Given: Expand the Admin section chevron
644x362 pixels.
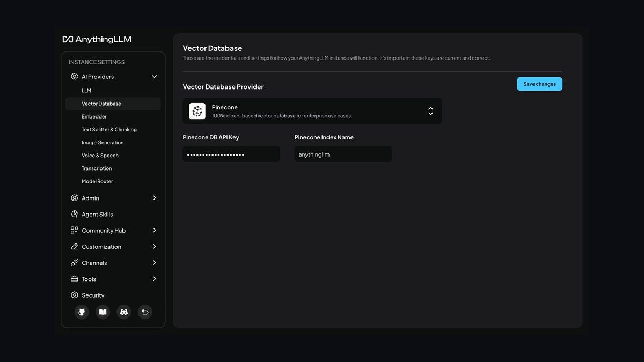Looking at the screenshot, I should [154, 198].
